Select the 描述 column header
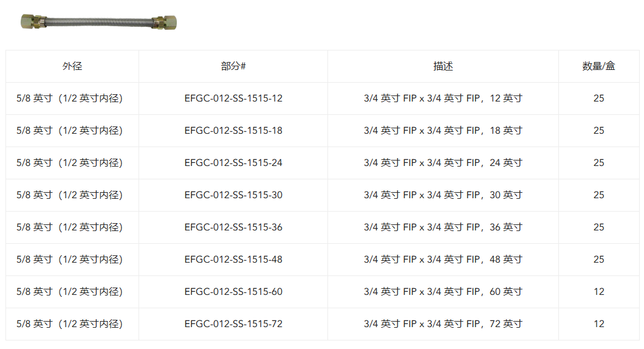Screen dimensions: 644x349 (443, 66)
